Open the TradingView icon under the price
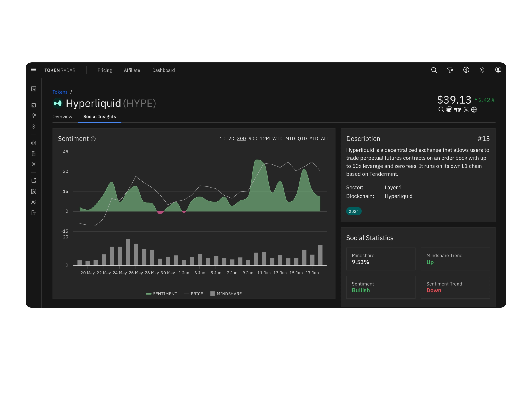 click(x=458, y=110)
